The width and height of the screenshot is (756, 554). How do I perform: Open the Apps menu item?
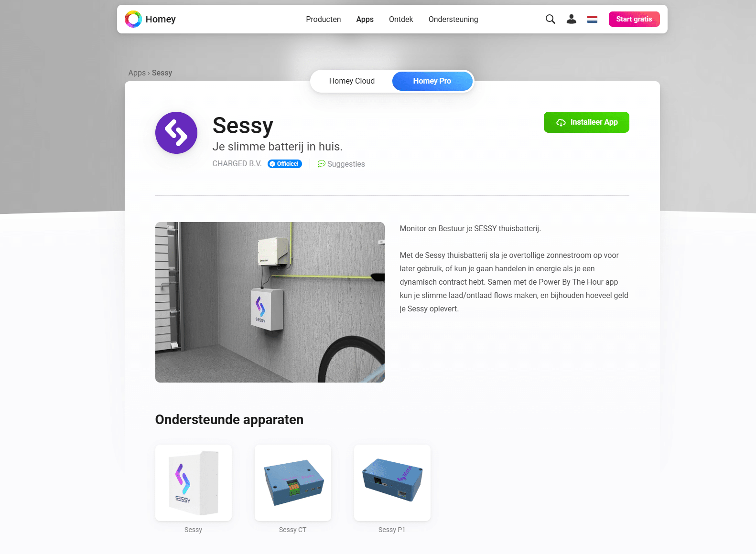[x=365, y=19]
